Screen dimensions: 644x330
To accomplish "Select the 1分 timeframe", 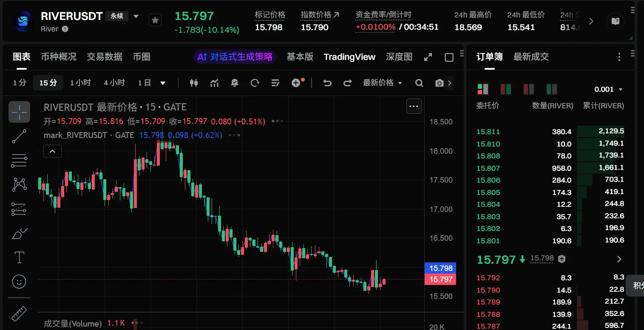I will [20, 83].
